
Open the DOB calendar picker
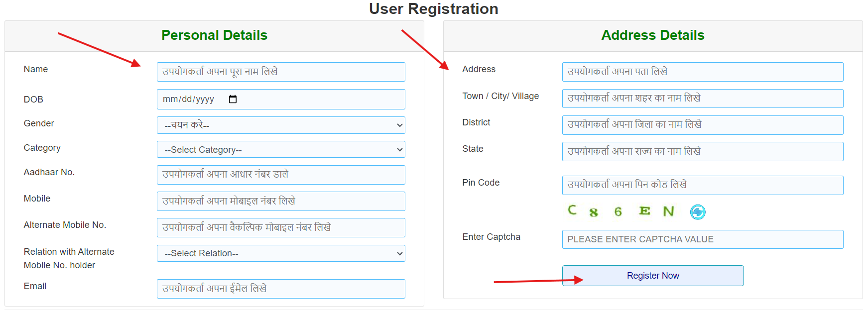pyautogui.click(x=233, y=99)
